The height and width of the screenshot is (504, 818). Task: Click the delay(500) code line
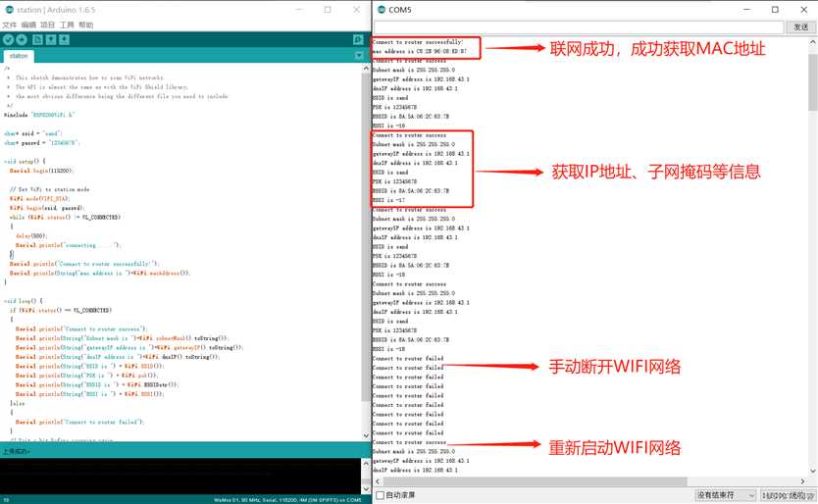31,236
